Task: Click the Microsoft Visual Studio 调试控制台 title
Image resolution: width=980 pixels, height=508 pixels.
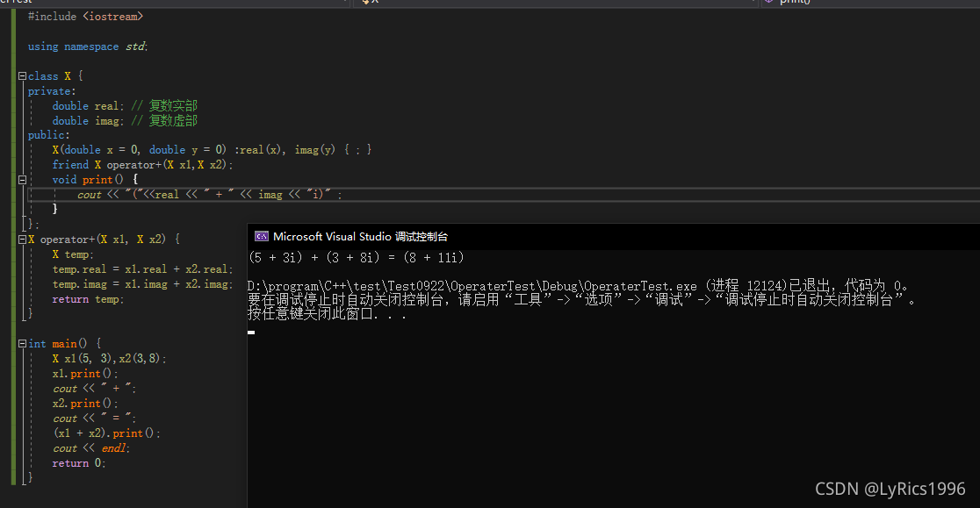Action: point(360,237)
